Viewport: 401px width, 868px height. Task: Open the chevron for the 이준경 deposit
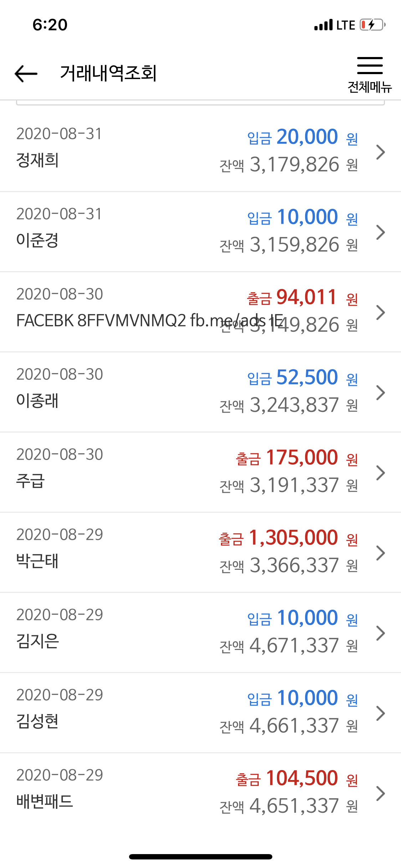coord(380,232)
